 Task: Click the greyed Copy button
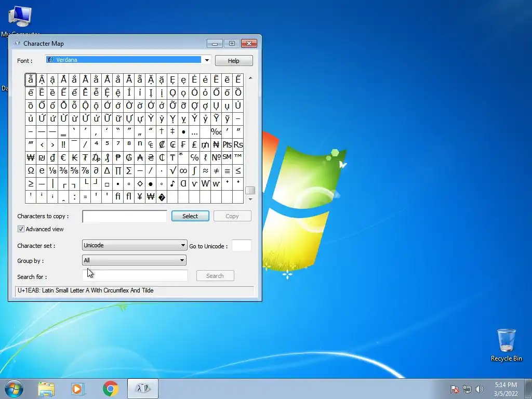[232, 216]
